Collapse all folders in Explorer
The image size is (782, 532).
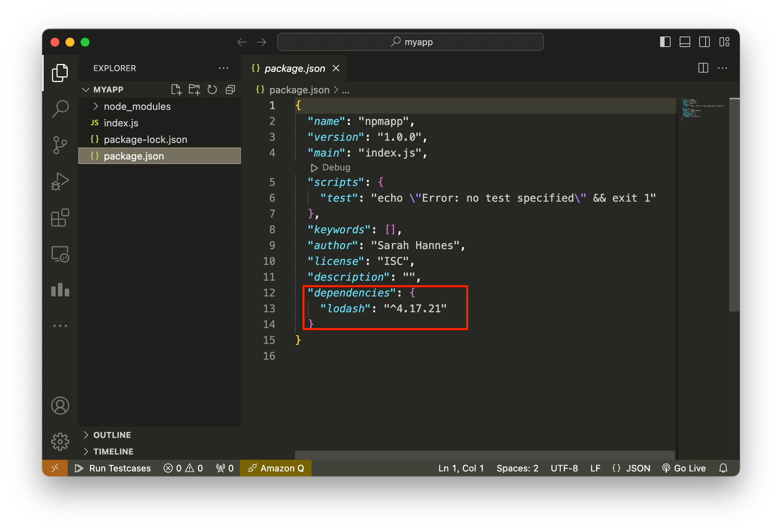click(230, 90)
